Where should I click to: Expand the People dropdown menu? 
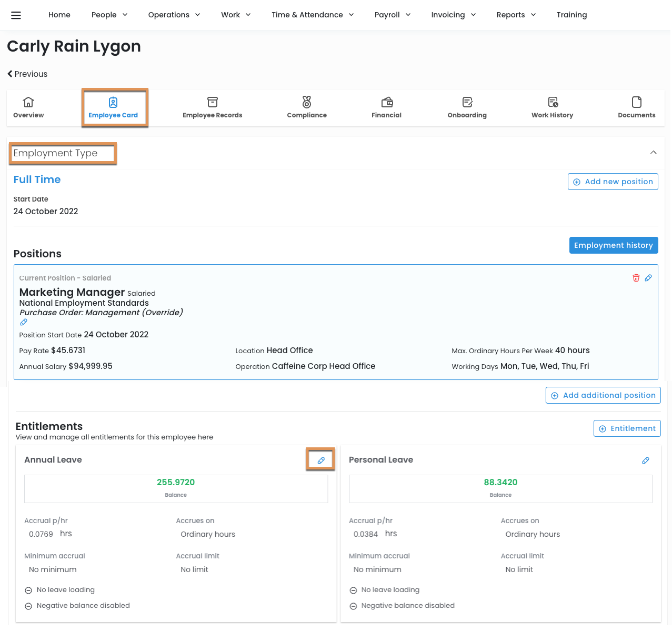[109, 15]
